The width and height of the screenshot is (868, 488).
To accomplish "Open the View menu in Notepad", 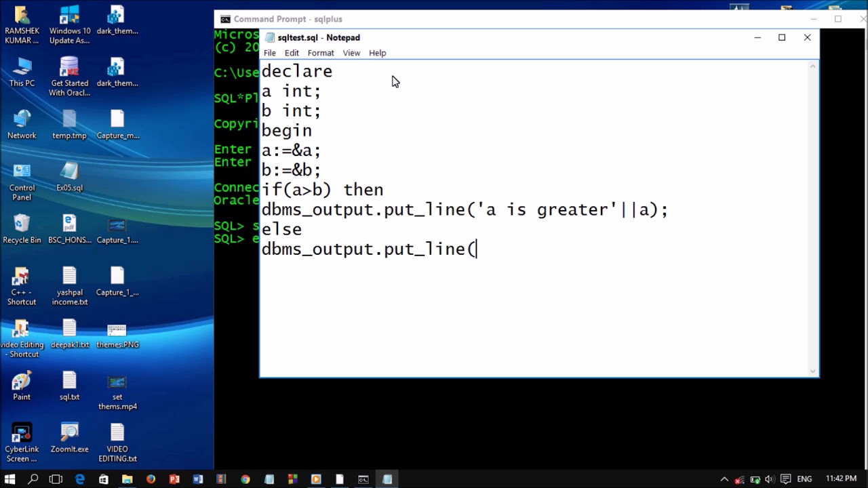I will [351, 53].
